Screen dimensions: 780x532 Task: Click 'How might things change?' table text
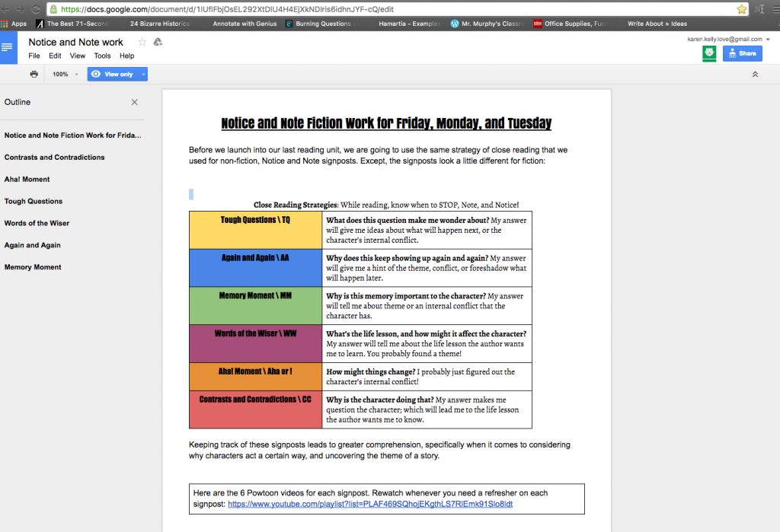click(x=371, y=371)
